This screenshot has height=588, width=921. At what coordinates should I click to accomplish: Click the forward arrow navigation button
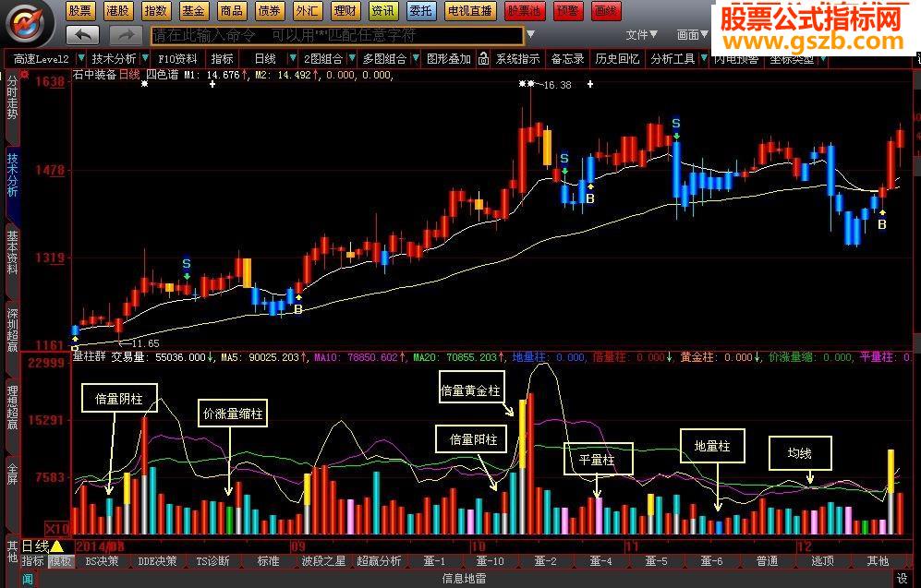coord(127,35)
